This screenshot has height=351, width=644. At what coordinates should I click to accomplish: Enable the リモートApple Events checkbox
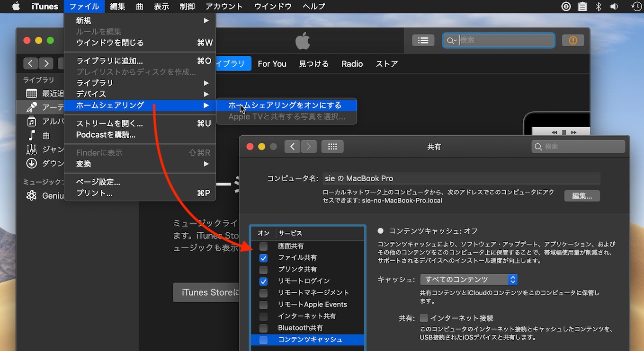263,305
